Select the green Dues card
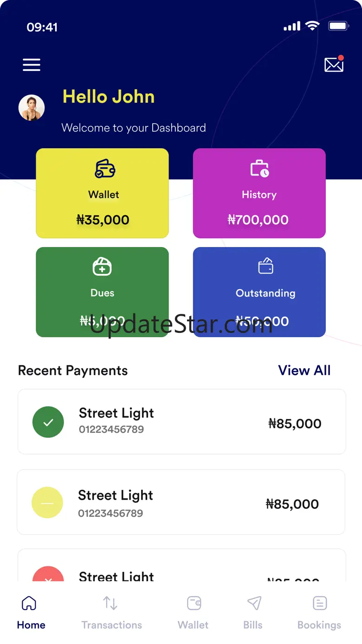This screenshot has width=362, height=644. click(x=102, y=292)
